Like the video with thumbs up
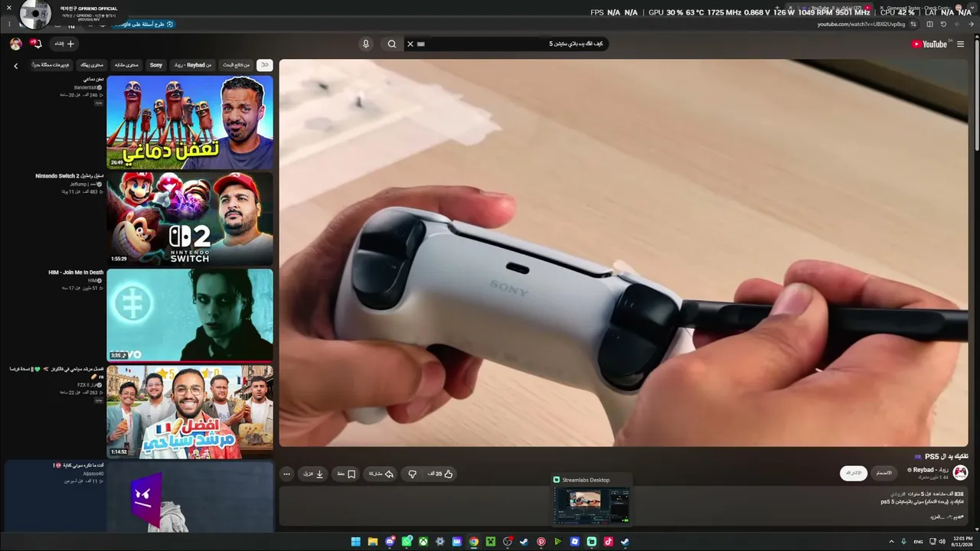The width and height of the screenshot is (980, 551). (x=440, y=474)
